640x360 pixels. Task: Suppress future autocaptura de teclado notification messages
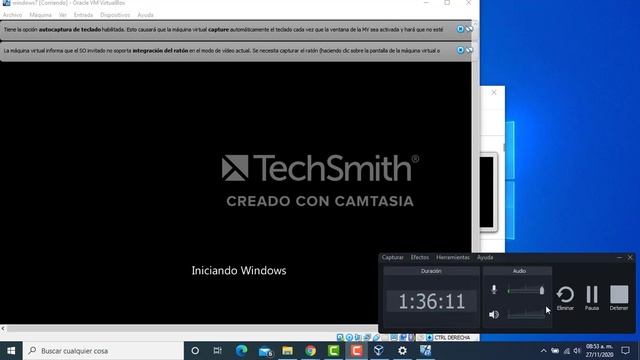pyautogui.click(x=469, y=29)
